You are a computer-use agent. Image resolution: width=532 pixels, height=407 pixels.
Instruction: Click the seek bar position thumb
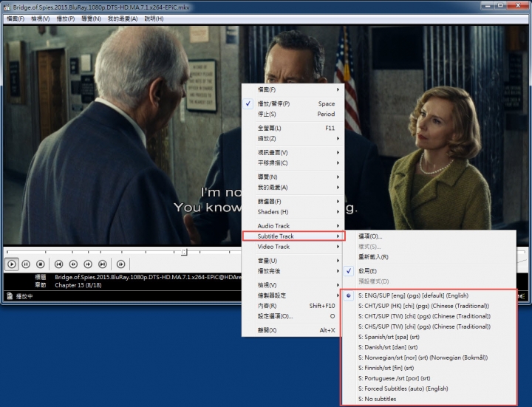click(x=184, y=252)
